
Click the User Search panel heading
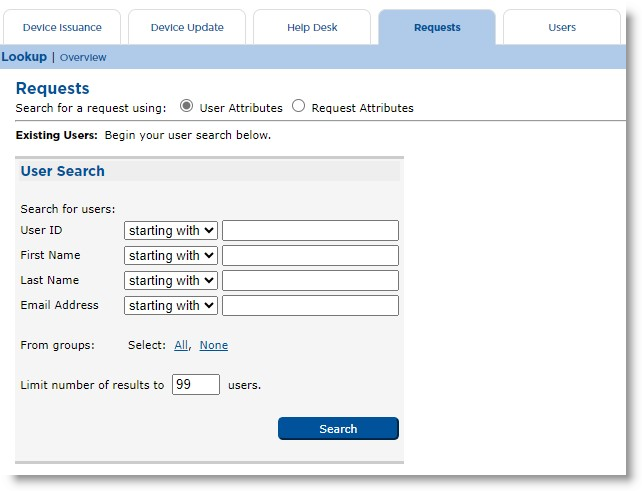pos(63,171)
